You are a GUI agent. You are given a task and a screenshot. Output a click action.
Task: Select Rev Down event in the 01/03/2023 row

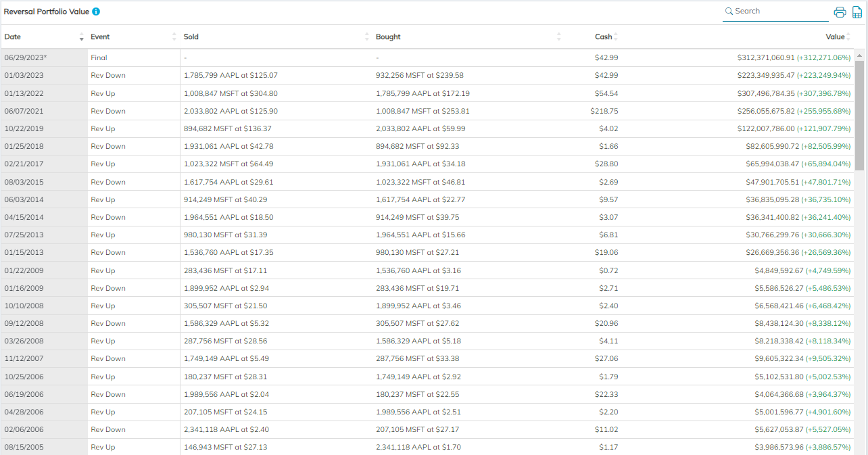point(108,76)
